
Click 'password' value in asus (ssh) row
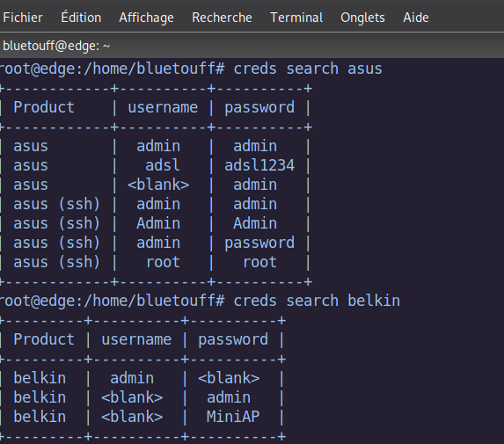click(259, 243)
